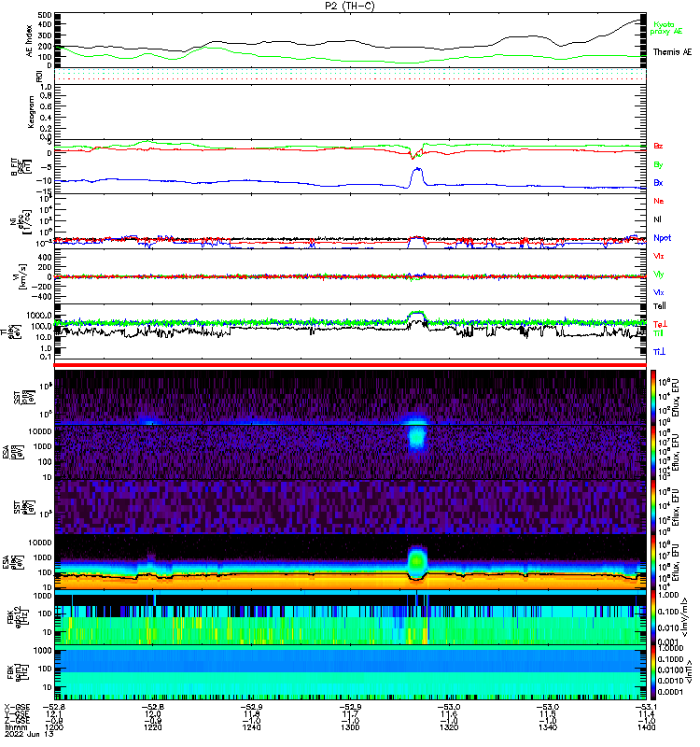The height and width of the screenshot is (747, 700).
Task: Click the Keogram axis label
Action: pyautogui.click(x=31, y=112)
